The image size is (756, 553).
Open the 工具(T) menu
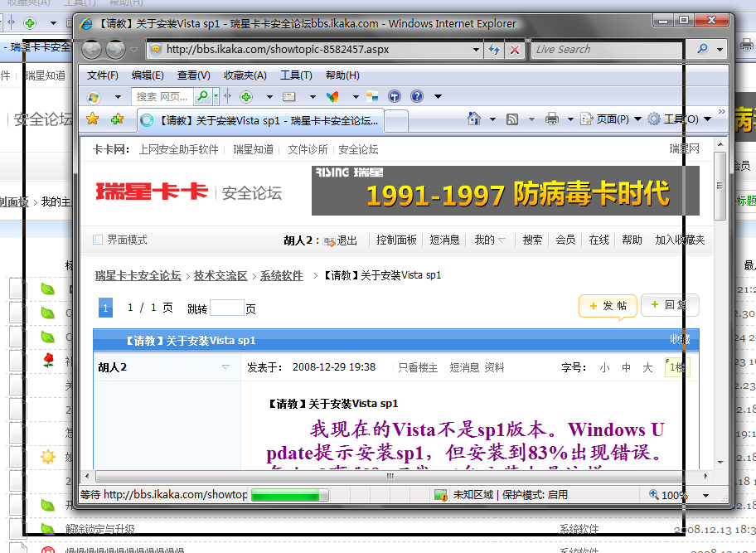pos(296,75)
